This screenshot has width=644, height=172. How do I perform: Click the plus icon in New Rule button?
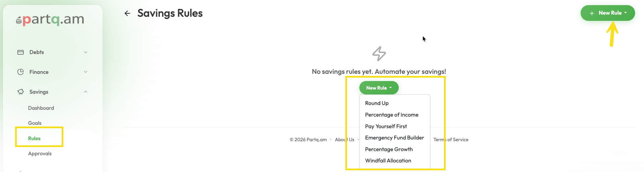coord(592,13)
